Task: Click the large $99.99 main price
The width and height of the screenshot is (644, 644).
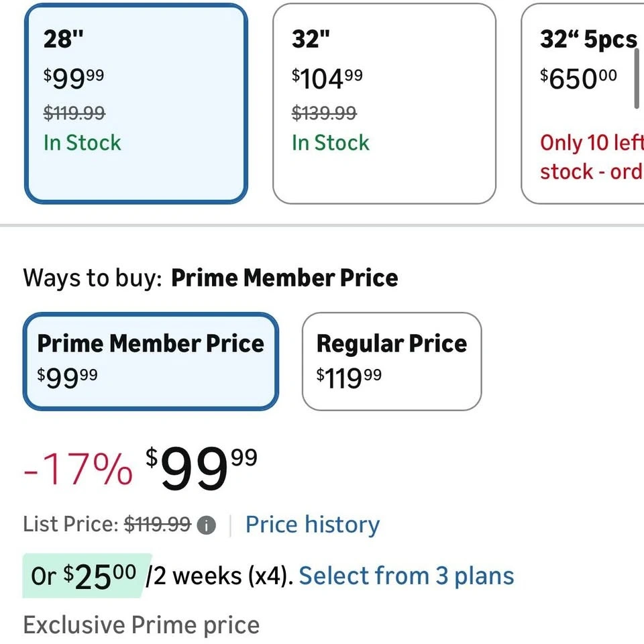Action: pyautogui.click(x=201, y=470)
